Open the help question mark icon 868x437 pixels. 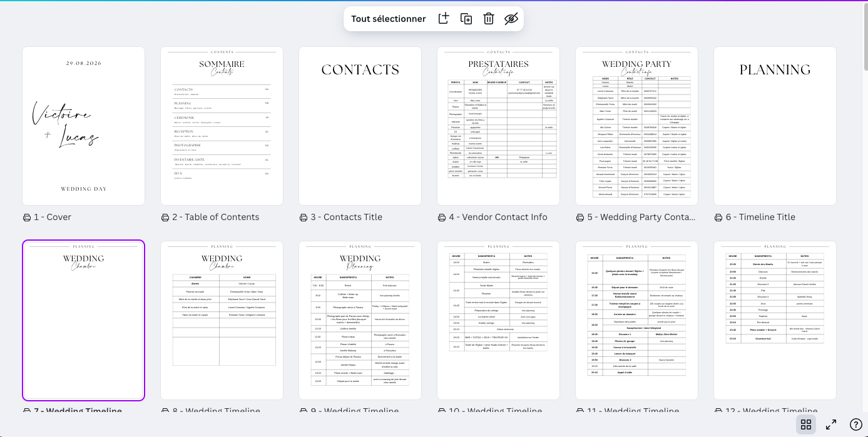pos(855,424)
